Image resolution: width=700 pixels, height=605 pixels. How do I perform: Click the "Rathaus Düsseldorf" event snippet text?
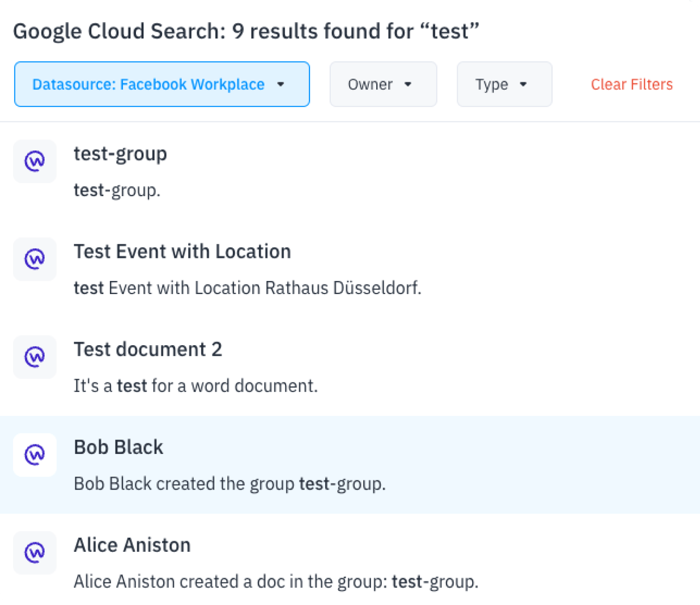[343, 288]
